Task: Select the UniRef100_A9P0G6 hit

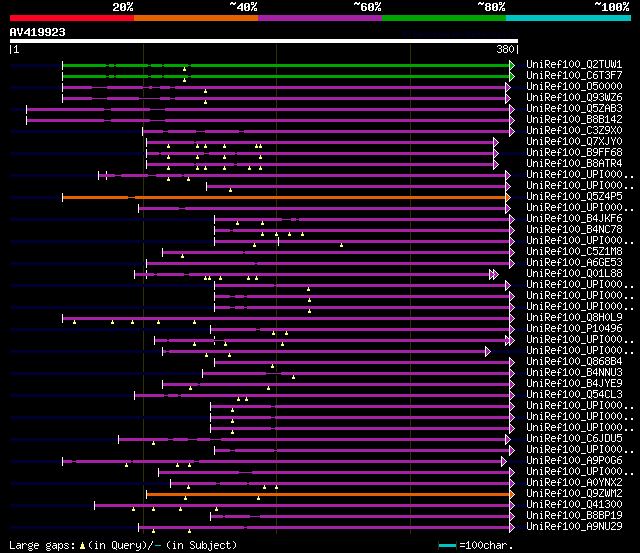Action: coord(574,461)
